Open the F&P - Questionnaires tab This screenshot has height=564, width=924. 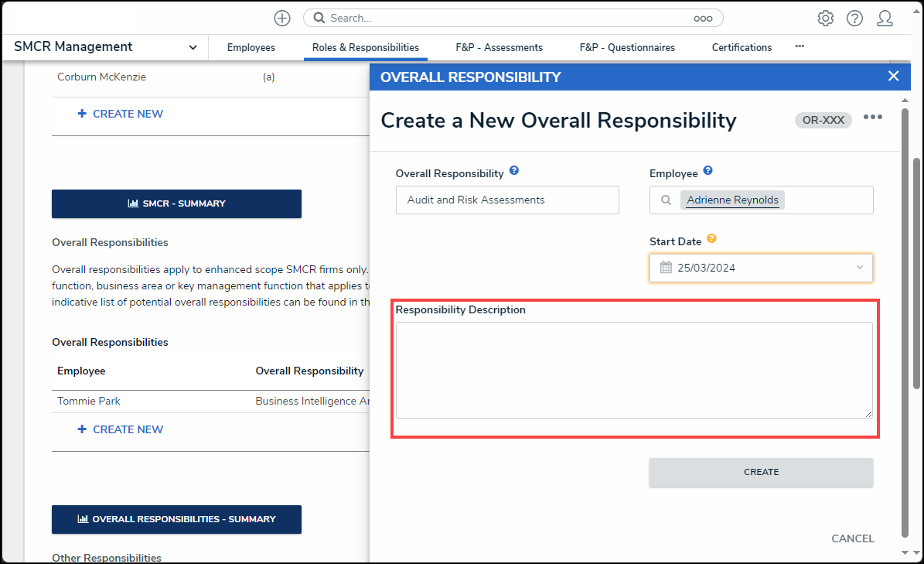pyautogui.click(x=626, y=47)
